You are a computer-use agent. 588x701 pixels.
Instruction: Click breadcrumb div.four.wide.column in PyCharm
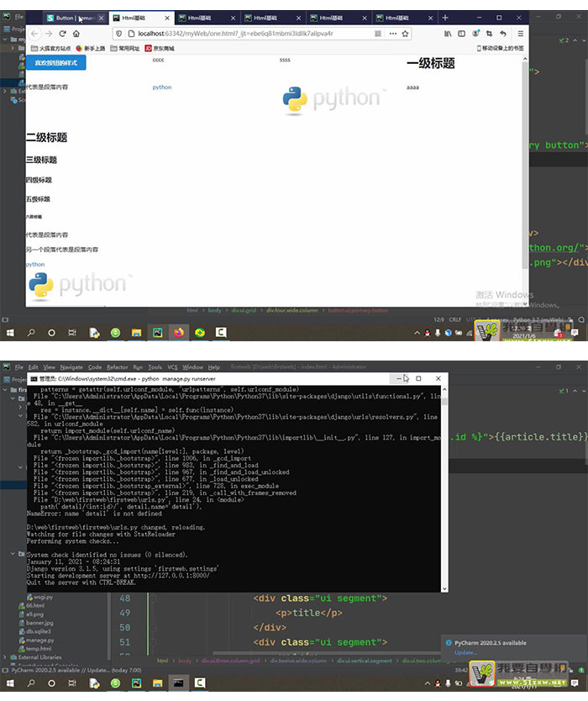pyautogui.click(x=291, y=310)
